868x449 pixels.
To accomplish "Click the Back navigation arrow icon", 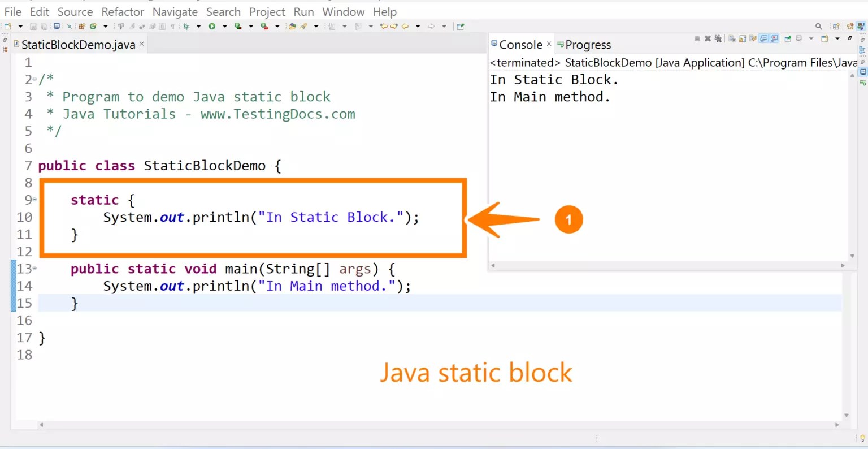I will pyautogui.click(x=405, y=26).
